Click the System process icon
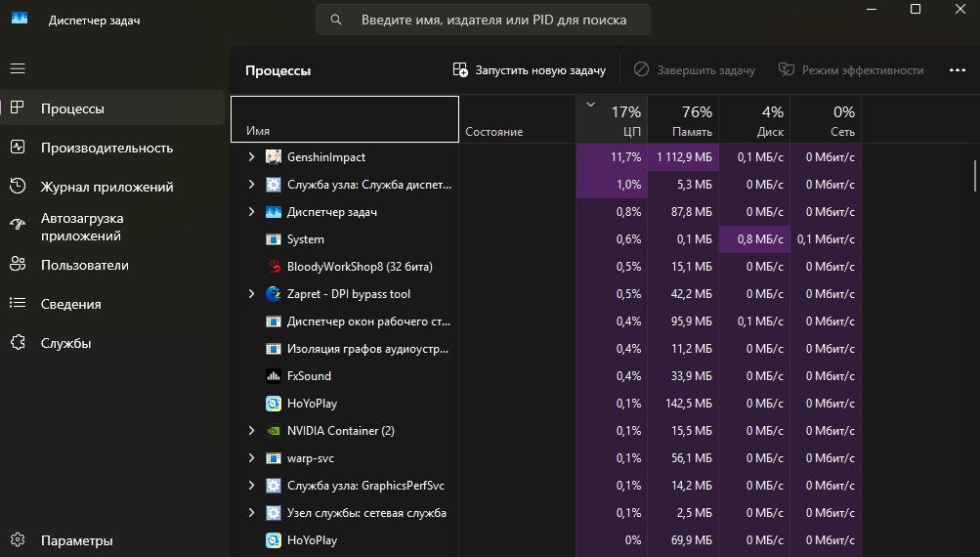The image size is (980, 557). click(x=274, y=239)
